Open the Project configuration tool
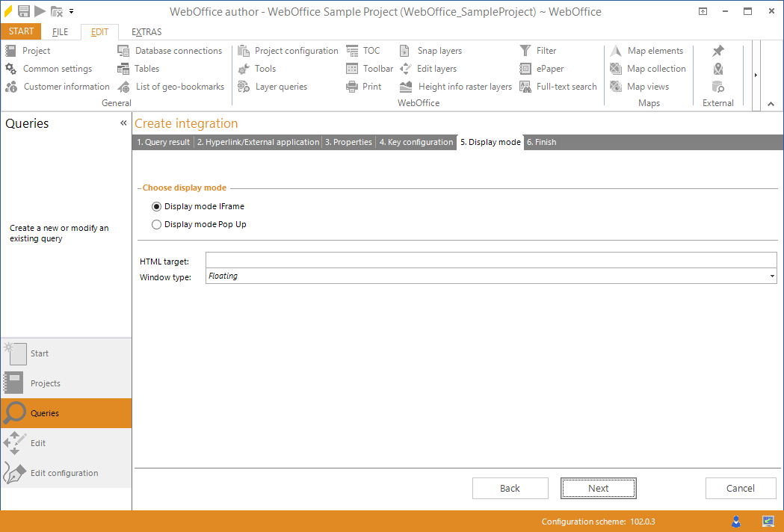The width and height of the screenshot is (784, 532). (288, 51)
